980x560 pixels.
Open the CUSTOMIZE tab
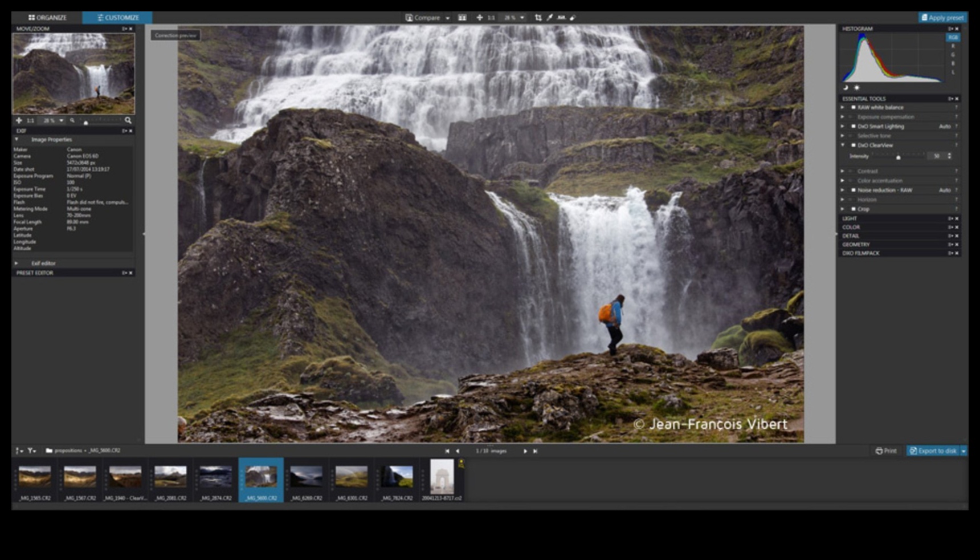117,18
